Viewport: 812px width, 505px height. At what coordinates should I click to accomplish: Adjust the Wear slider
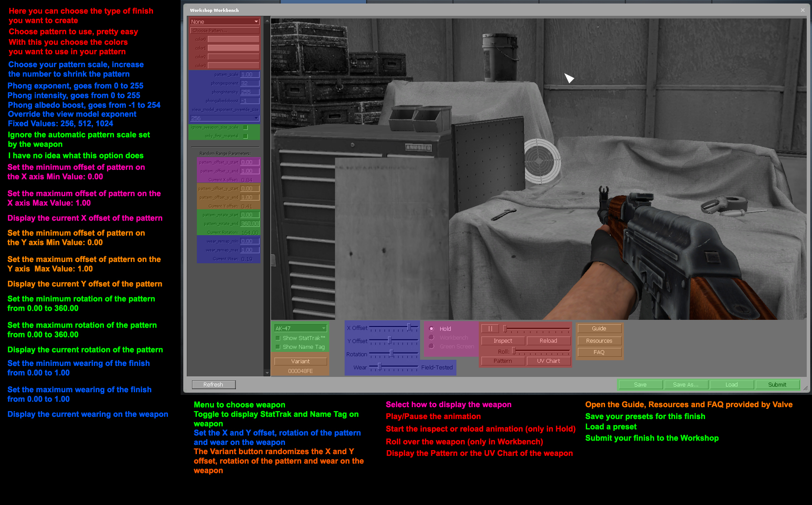394,367
